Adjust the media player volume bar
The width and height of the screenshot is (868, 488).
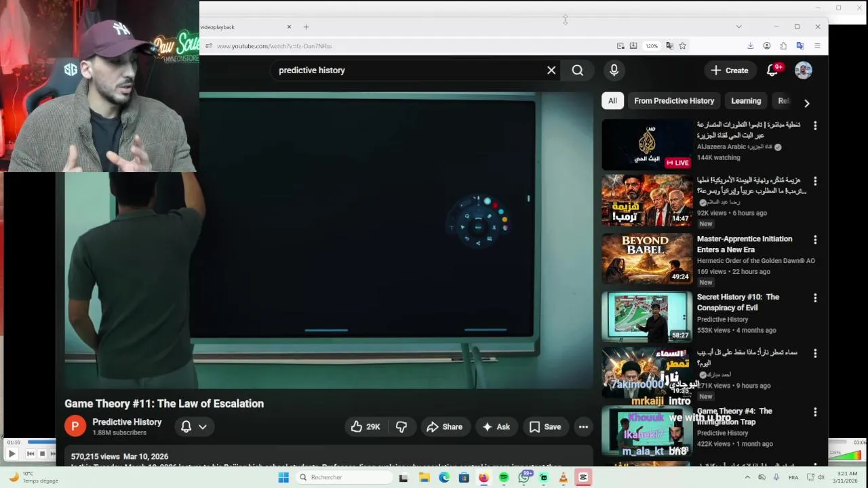[x=845, y=454]
